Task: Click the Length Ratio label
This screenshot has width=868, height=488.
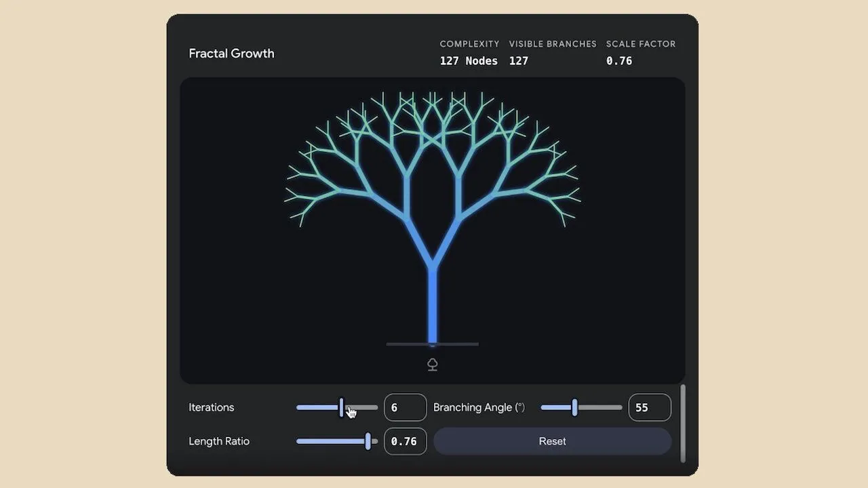Action: [x=219, y=441]
